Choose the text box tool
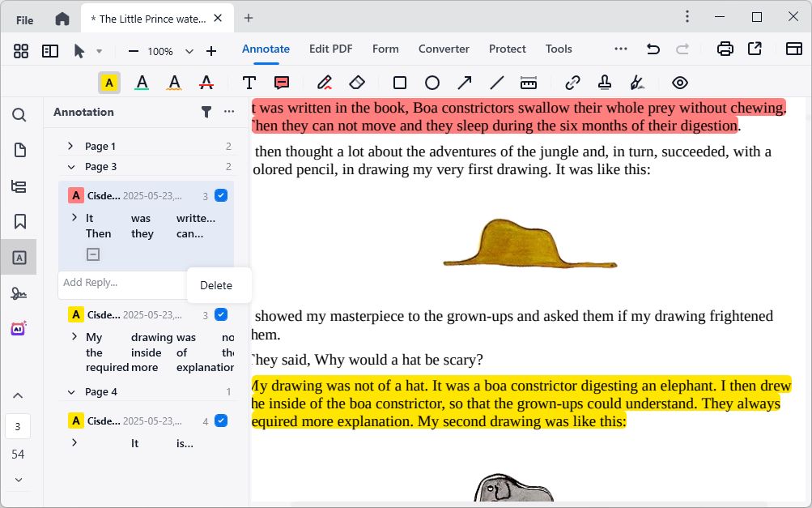 [249, 83]
